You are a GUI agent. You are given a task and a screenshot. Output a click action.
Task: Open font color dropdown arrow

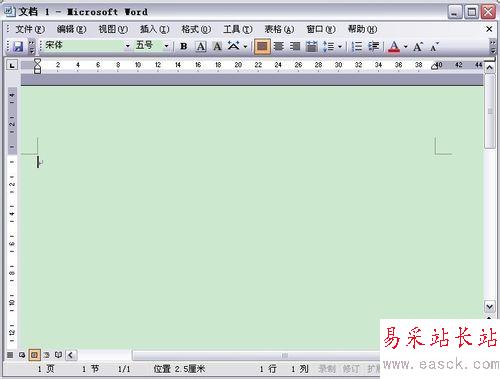coord(406,46)
